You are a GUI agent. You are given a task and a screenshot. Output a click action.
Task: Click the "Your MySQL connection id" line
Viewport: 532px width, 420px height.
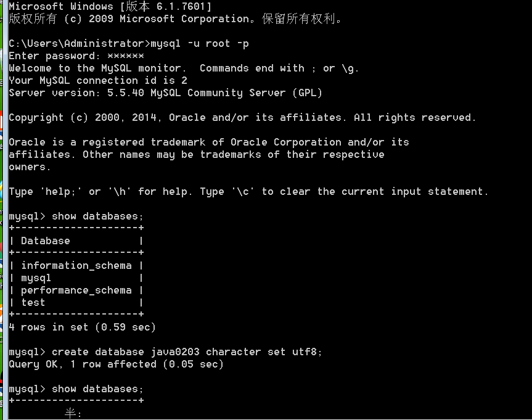tap(97, 80)
